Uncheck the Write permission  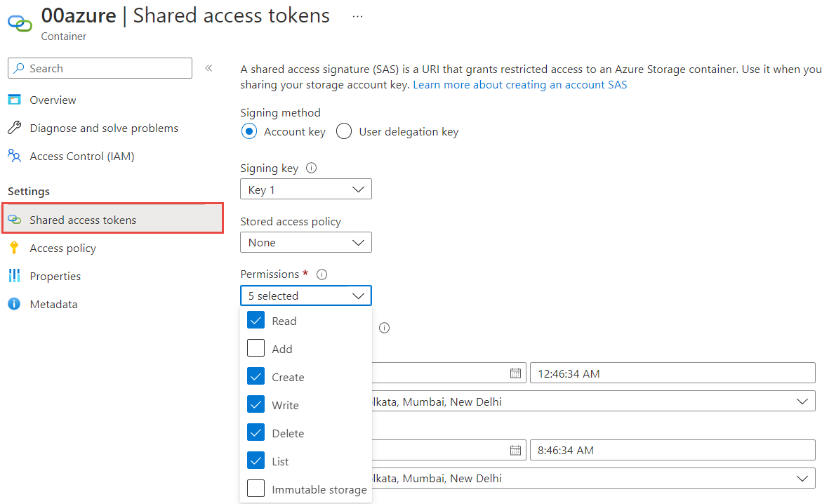click(256, 404)
